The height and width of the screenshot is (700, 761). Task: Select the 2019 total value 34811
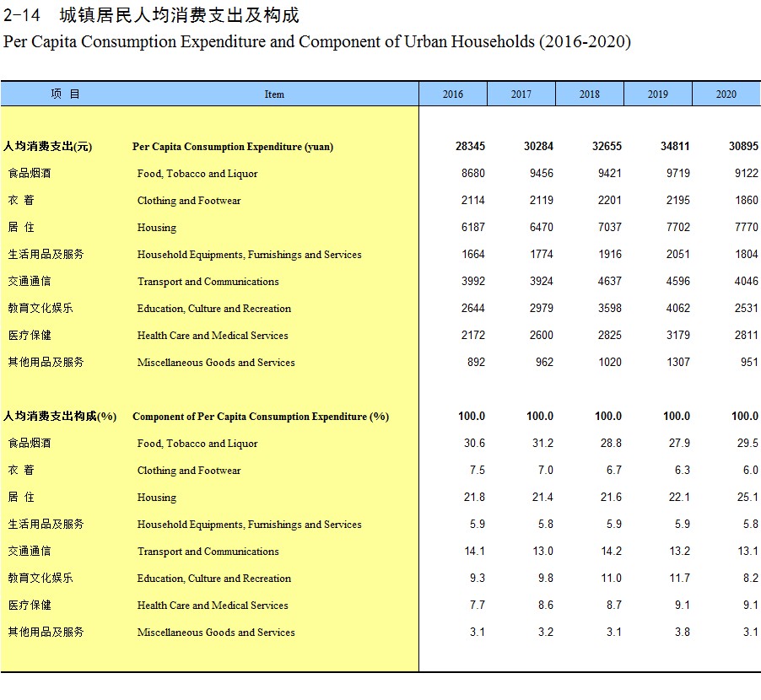pyautogui.click(x=676, y=147)
